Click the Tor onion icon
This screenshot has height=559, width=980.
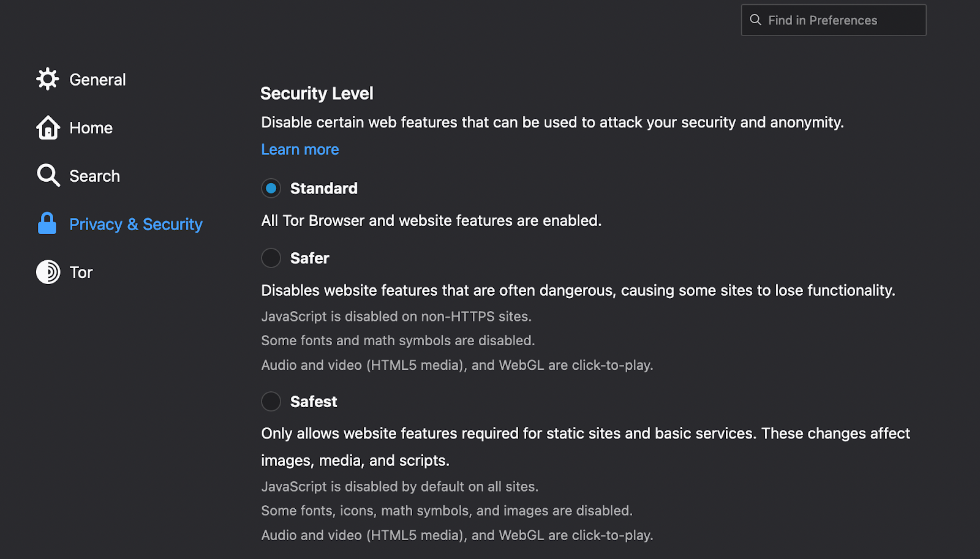[48, 272]
